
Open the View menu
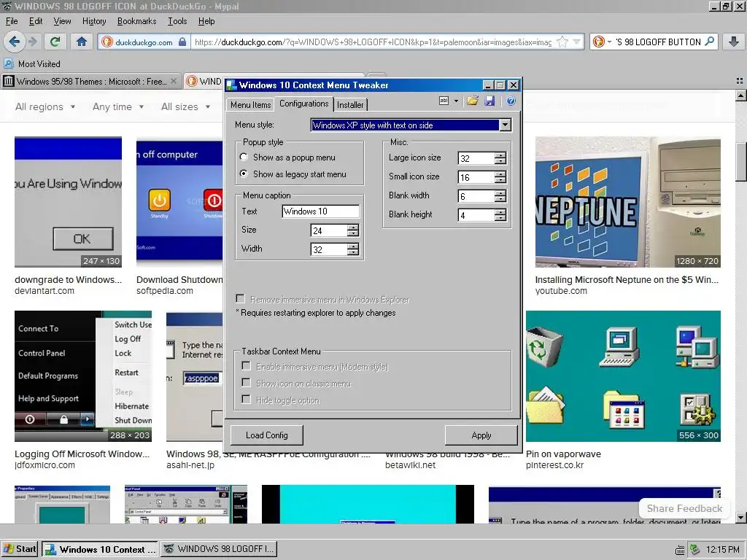[x=63, y=21]
